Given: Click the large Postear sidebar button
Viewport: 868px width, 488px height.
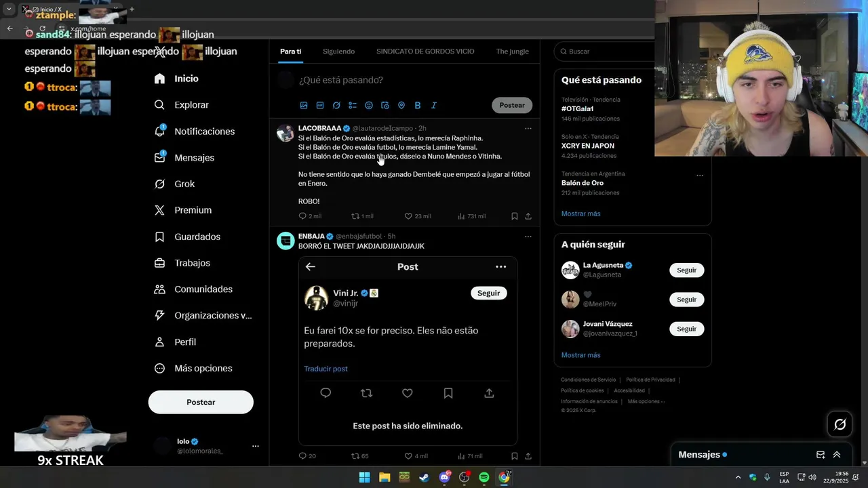Looking at the screenshot, I should 201,402.
